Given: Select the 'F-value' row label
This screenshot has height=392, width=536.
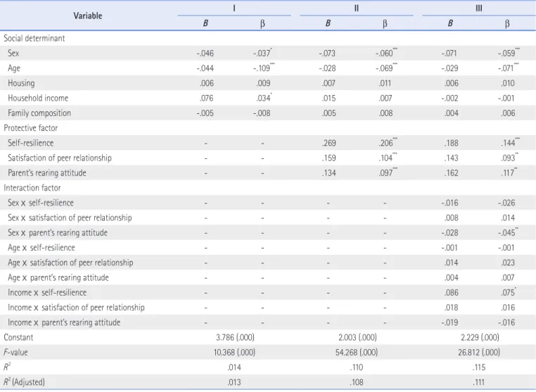Looking at the screenshot, I should 15,353.
